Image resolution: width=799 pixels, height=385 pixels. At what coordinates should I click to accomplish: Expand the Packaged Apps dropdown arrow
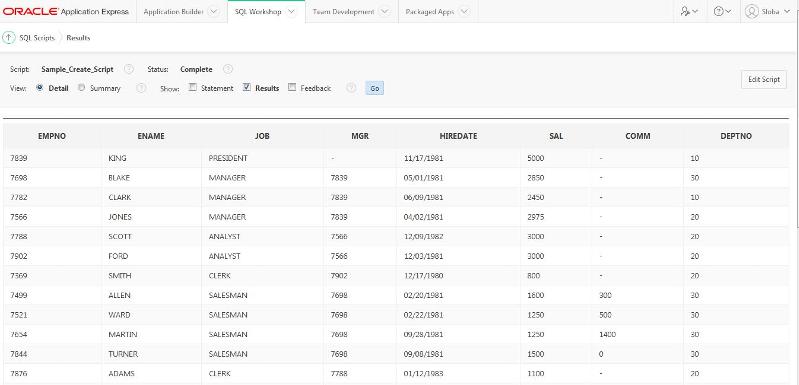click(463, 12)
